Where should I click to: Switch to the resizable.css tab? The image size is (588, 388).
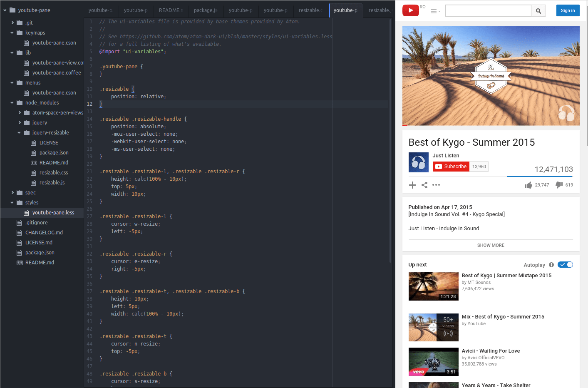click(x=310, y=10)
